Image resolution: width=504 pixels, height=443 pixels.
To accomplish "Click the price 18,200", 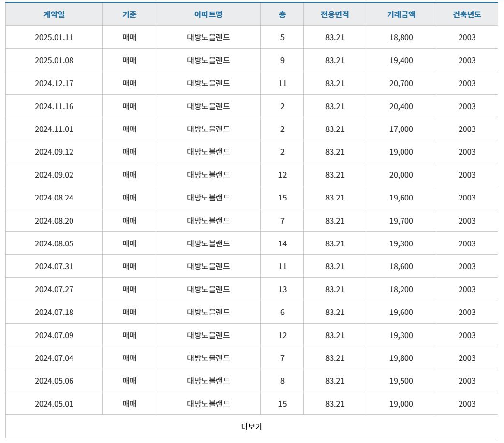I will (401, 289).
